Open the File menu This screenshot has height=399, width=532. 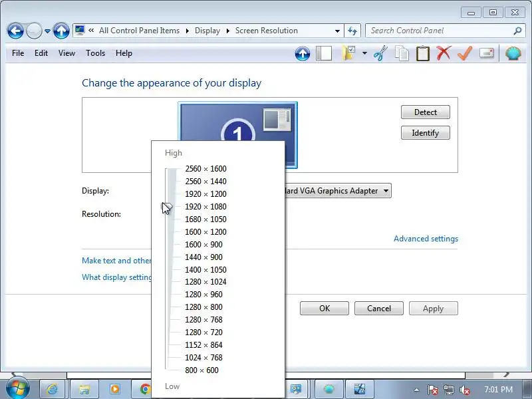[x=18, y=53]
